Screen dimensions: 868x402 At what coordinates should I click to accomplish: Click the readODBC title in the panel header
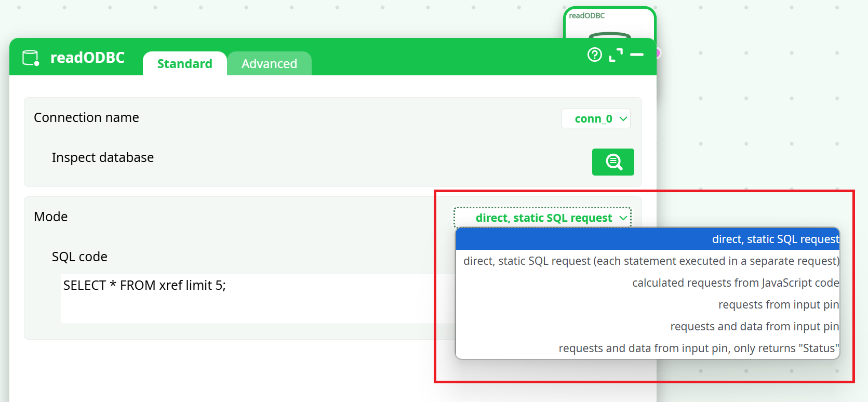tap(87, 58)
